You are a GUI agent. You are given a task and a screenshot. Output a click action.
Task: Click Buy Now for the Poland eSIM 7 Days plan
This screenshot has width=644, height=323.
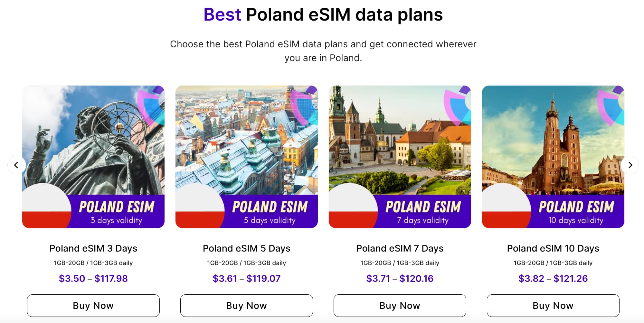pos(400,305)
